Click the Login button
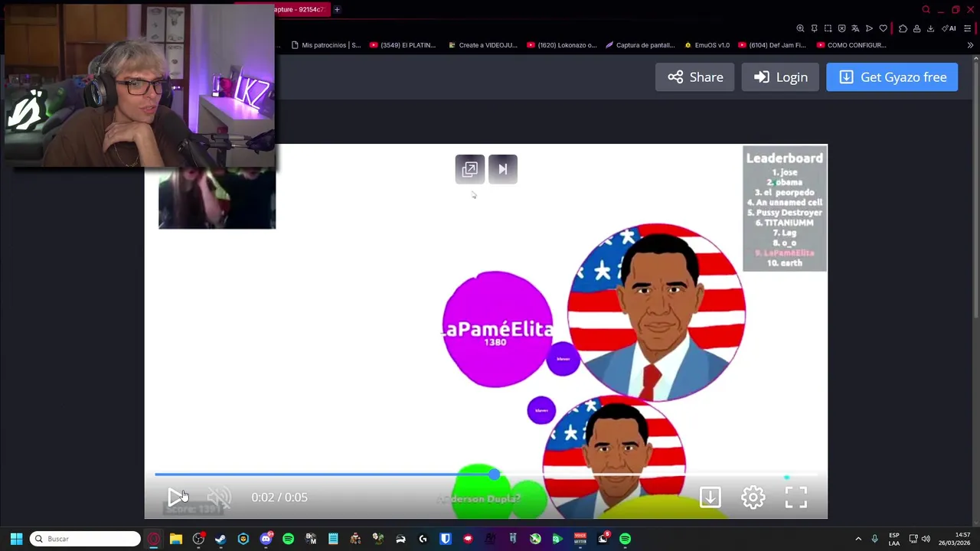Image resolution: width=980 pixels, height=551 pixels. coord(780,77)
